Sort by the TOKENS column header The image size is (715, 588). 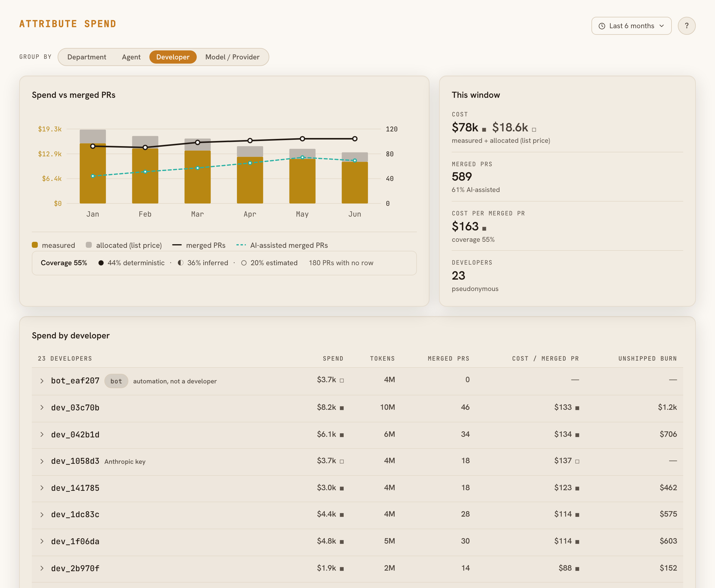pos(382,358)
